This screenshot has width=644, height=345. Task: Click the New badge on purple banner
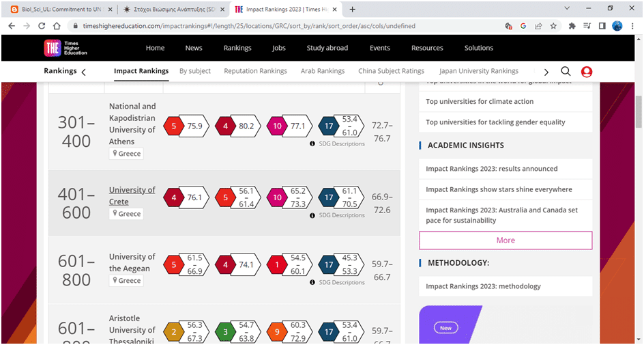(445, 328)
